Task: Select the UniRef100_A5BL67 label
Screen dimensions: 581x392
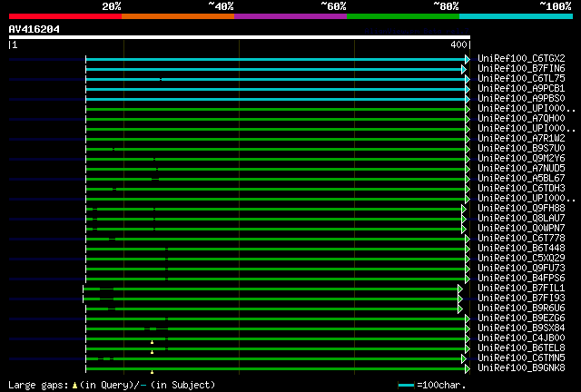Action: (521, 179)
